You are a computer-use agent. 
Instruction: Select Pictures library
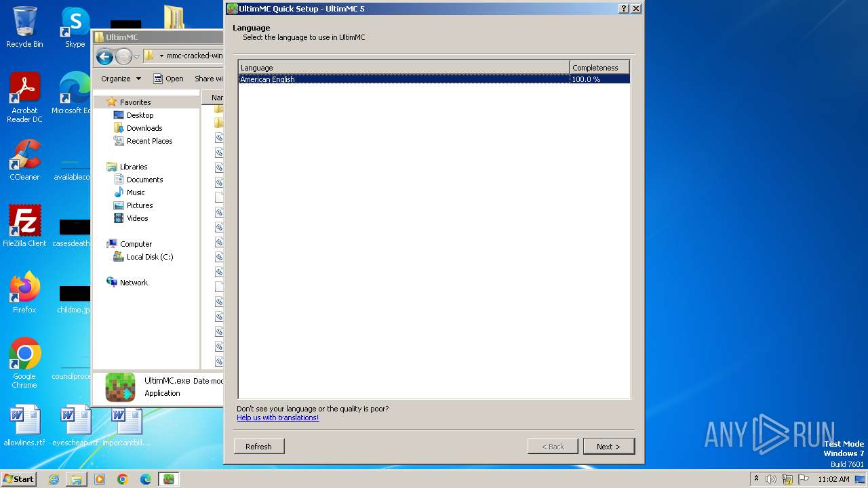[x=140, y=205]
